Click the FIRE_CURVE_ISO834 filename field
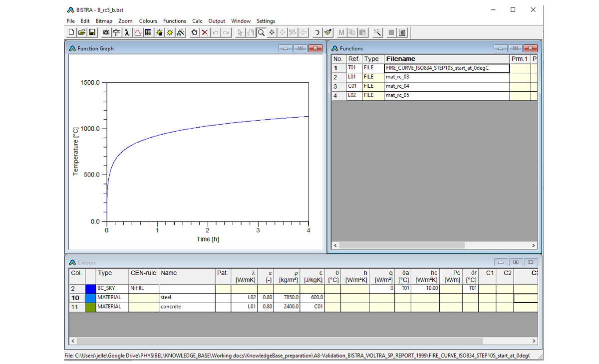The image size is (599, 364). [447, 68]
